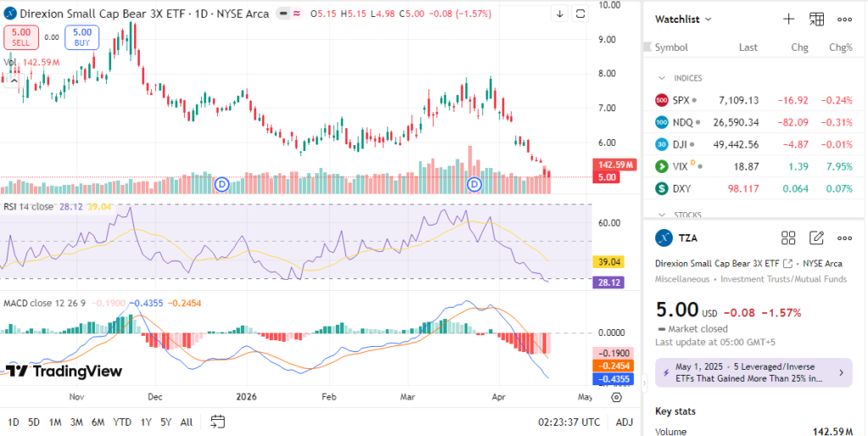Select the YTD time range
Image resolution: width=868 pixels, height=436 pixels.
pyautogui.click(x=122, y=422)
